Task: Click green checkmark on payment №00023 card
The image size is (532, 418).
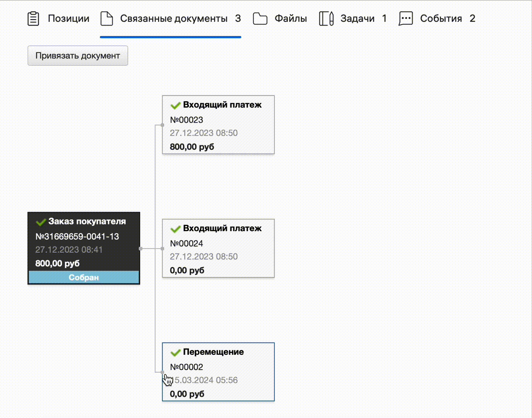Action: [x=175, y=105]
